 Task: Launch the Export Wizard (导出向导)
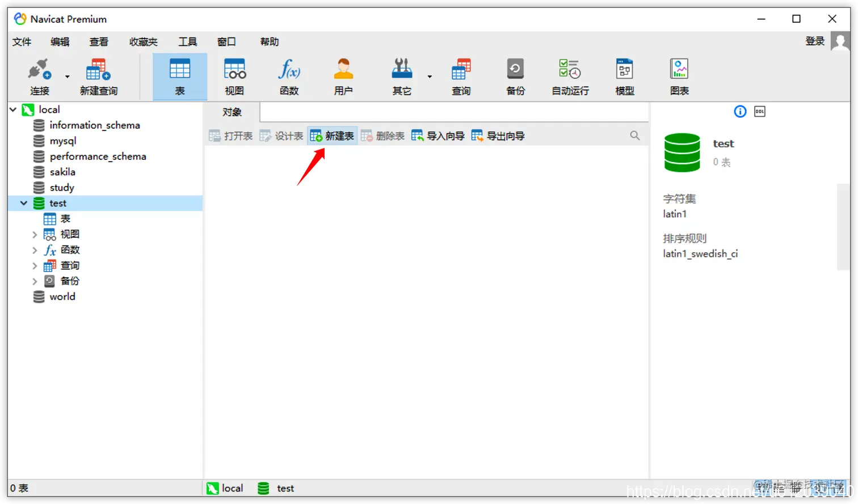pyautogui.click(x=498, y=135)
